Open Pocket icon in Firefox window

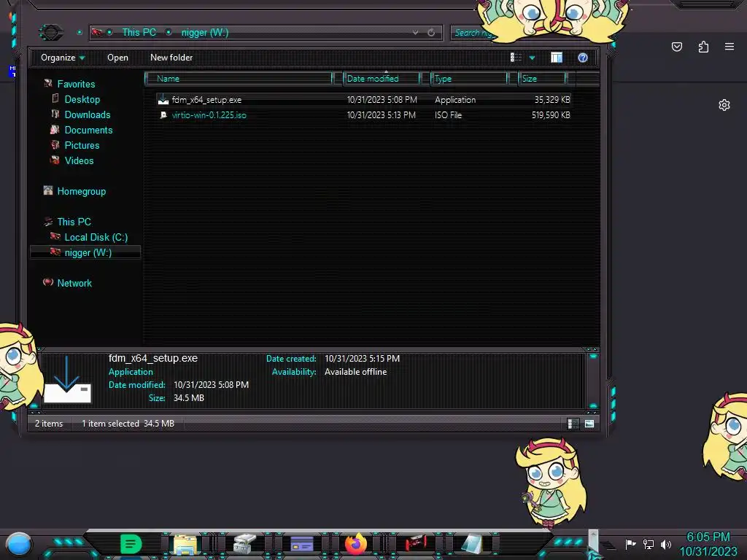[x=677, y=47]
